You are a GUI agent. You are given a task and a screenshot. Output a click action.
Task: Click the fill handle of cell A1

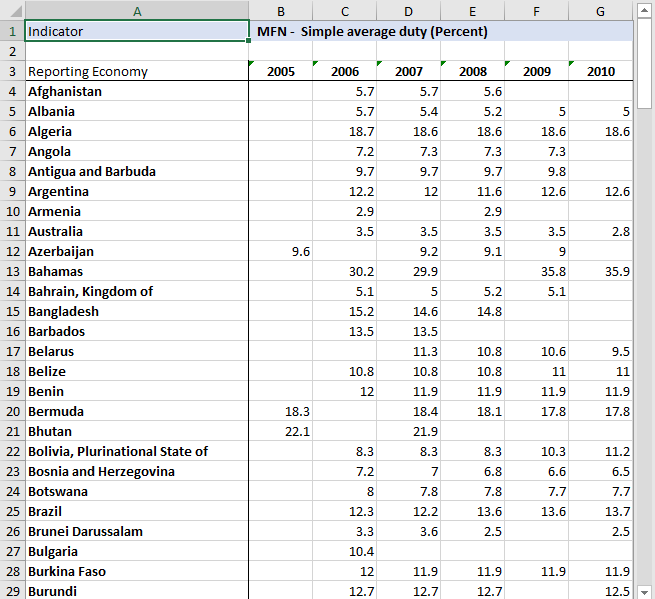(x=248, y=41)
